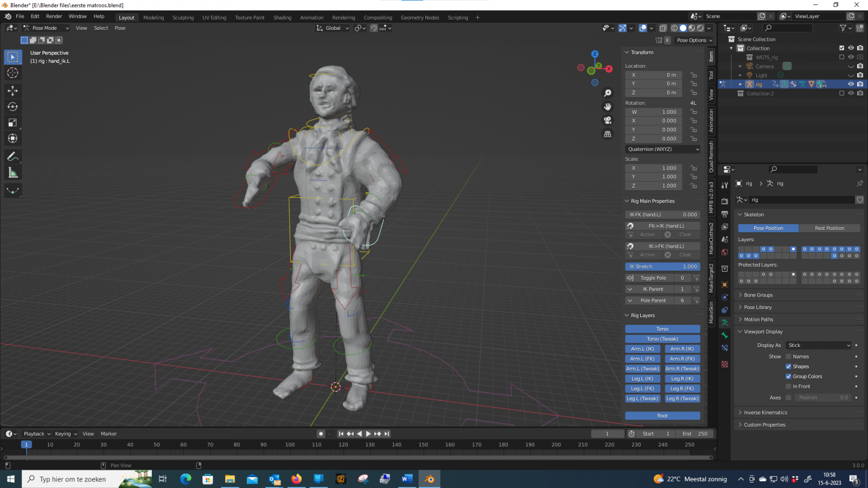Screen dimensions: 868x488
Task: Open the Object properties tab icon
Action: (725, 284)
